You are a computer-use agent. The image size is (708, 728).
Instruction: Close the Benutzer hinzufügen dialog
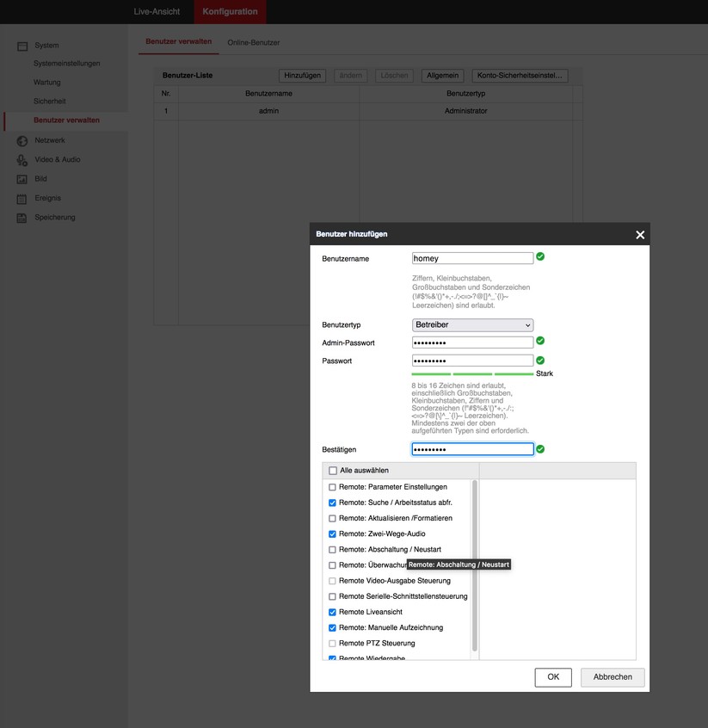point(639,233)
